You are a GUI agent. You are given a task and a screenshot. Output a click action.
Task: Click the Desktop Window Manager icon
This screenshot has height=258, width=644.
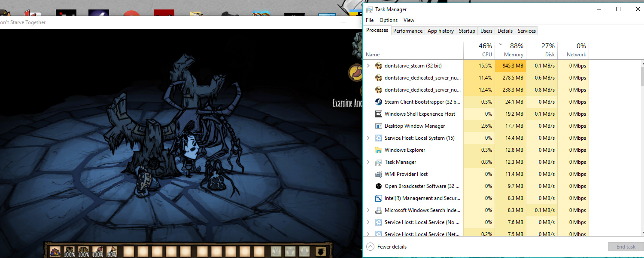(378, 126)
